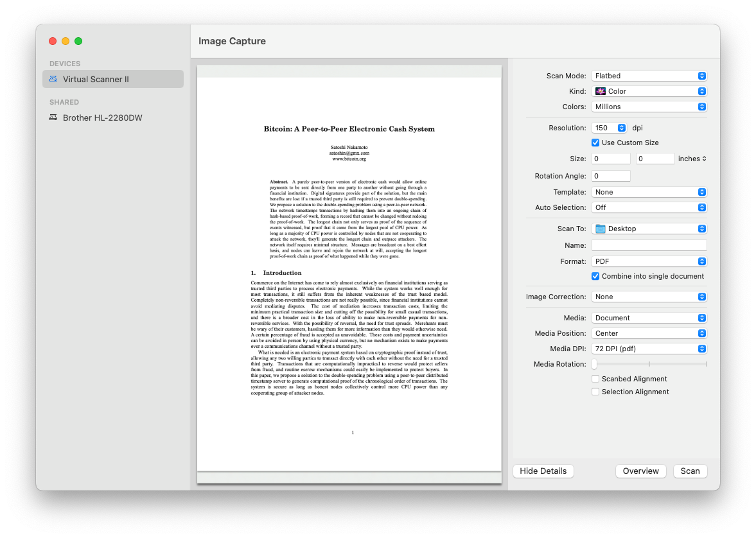This screenshot has width=756, height=538.
Task: Select the Virtual Scanner II device icon
Action: click(x=55, y=78)
